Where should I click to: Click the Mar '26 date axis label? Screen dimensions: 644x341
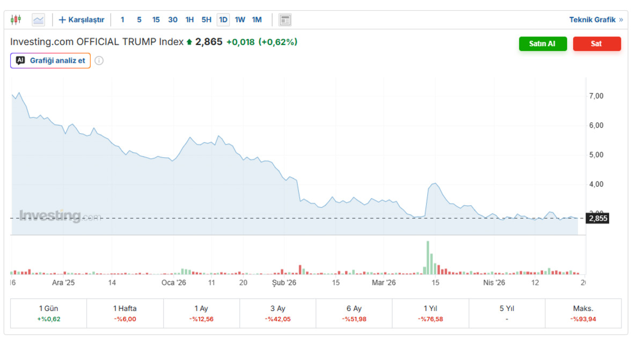384,282
